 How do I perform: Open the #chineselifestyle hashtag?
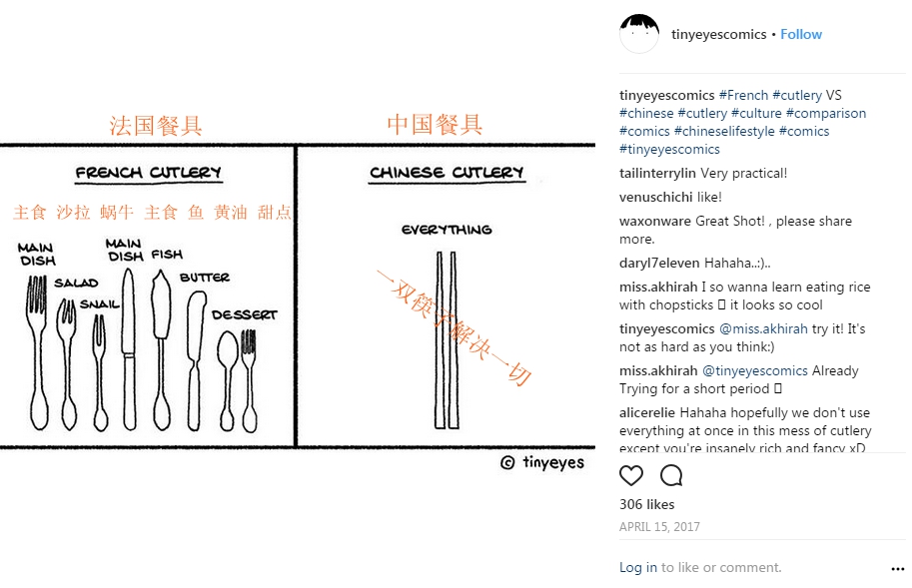pos(724,132)
